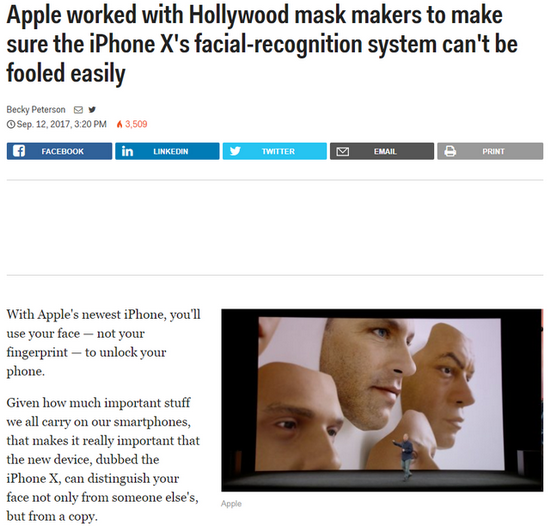Open the author's Twitter bird icon

[92, 110]
